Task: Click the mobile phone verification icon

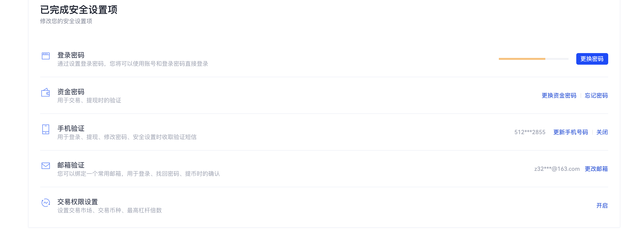Action: 45,129
